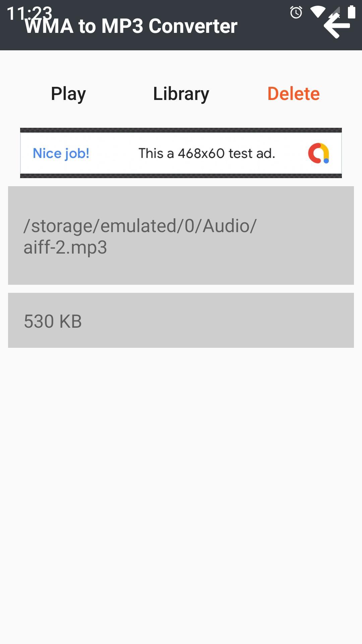Tap the WMA to MP3 Converter title
Viewport: 362px width, 644px height.
pos(131,26)
